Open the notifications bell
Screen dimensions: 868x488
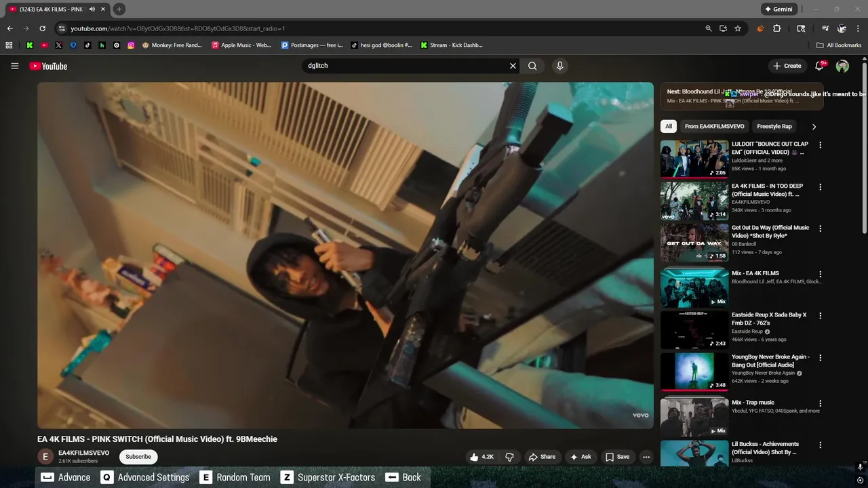pos(820,66)
